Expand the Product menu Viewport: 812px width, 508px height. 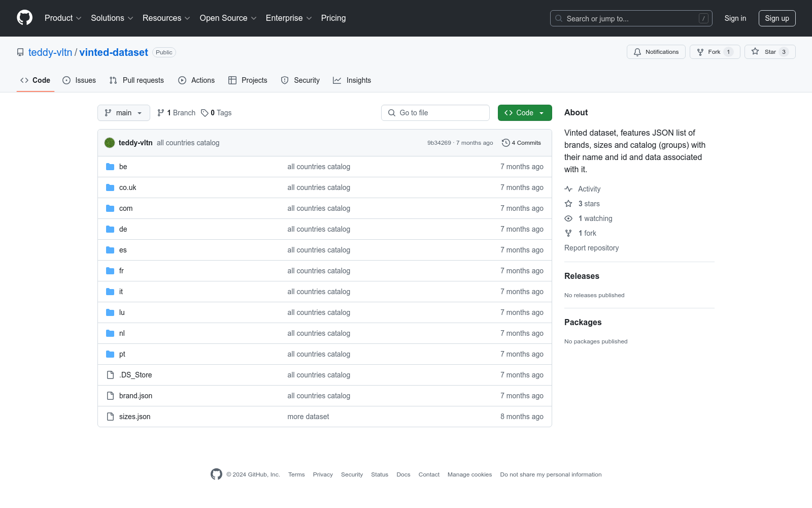coord(63,18)
